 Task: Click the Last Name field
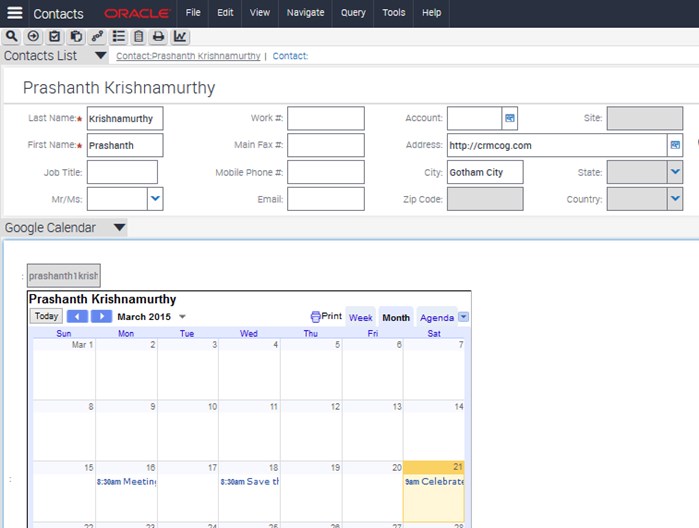click(125, 118)
